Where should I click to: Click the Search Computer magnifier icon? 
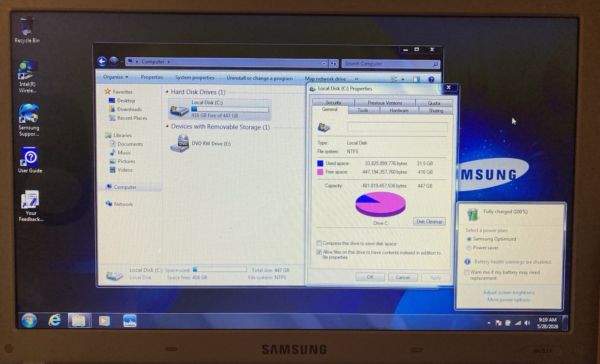click(x=435, y=64)
